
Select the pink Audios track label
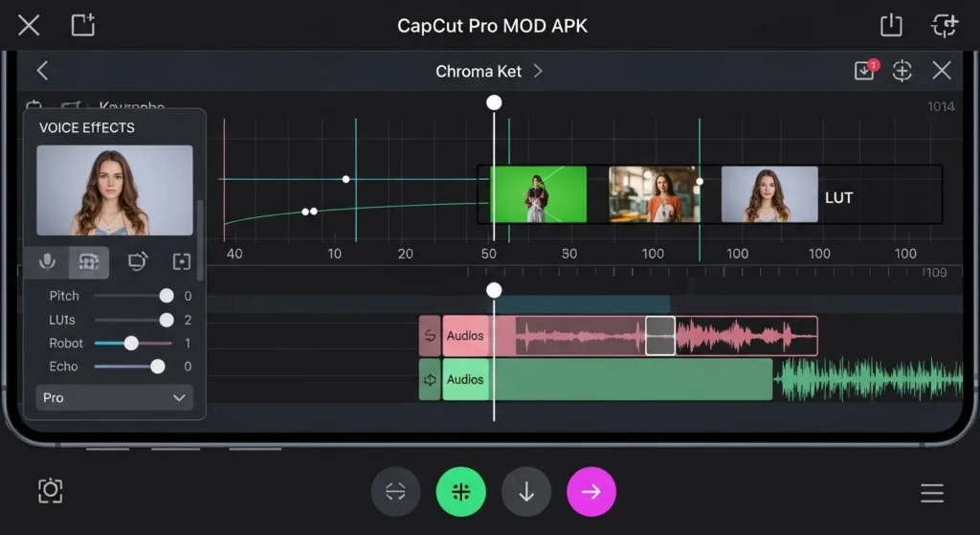465,336
